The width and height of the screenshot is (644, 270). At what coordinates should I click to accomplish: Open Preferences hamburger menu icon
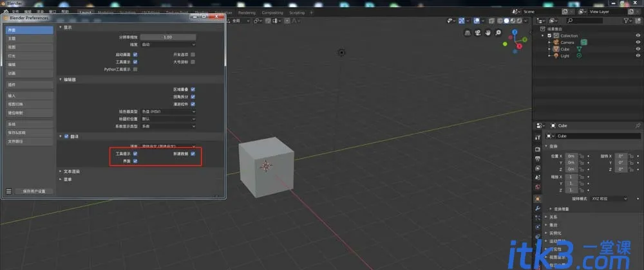point(8,191)
